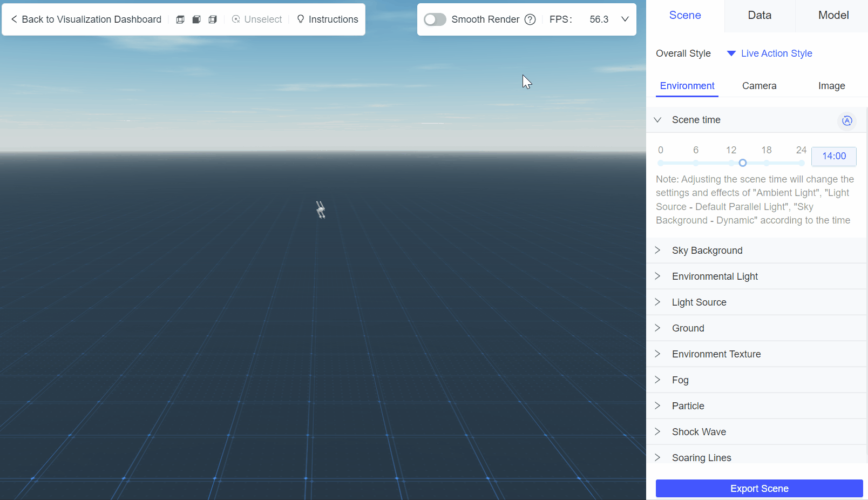The height and width of the screenshot is (500, 868).
Task: Expand the Sky Background section
Action: coord(756,251)
